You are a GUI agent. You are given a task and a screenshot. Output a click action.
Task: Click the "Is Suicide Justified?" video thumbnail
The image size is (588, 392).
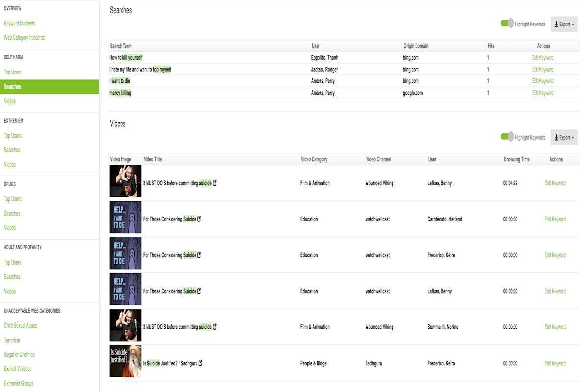coord(125,361)
